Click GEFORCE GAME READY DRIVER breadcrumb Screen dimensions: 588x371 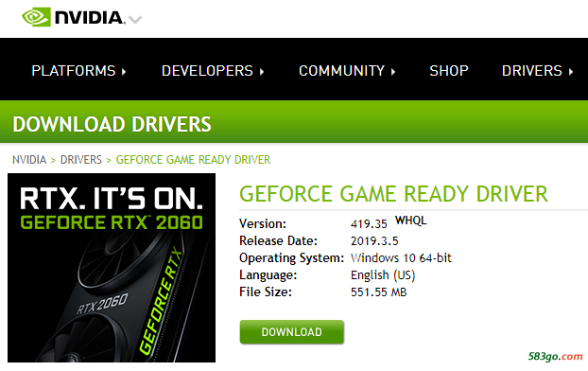[193, 160]
